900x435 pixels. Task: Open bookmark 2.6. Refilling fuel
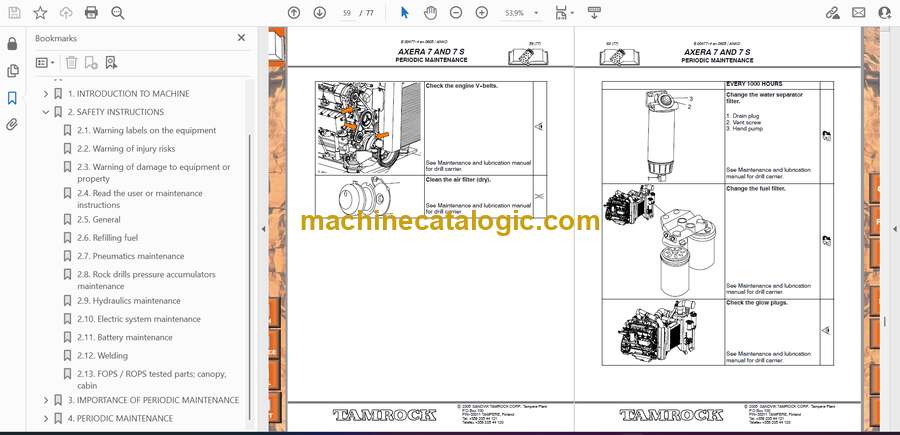tap(108, 238)
